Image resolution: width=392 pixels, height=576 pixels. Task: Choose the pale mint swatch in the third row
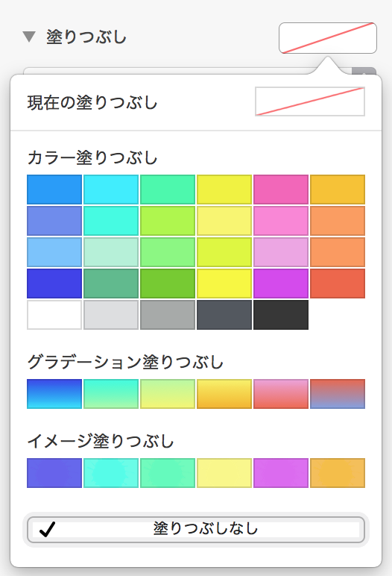(x=111, y=252)
